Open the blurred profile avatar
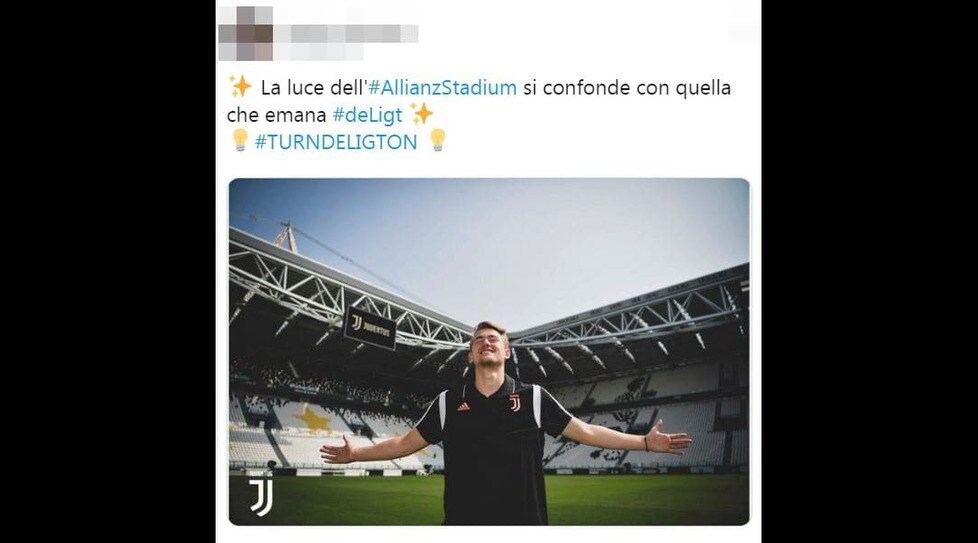The image size is (978, 543). pyautogui.click(x=246, y=34)
